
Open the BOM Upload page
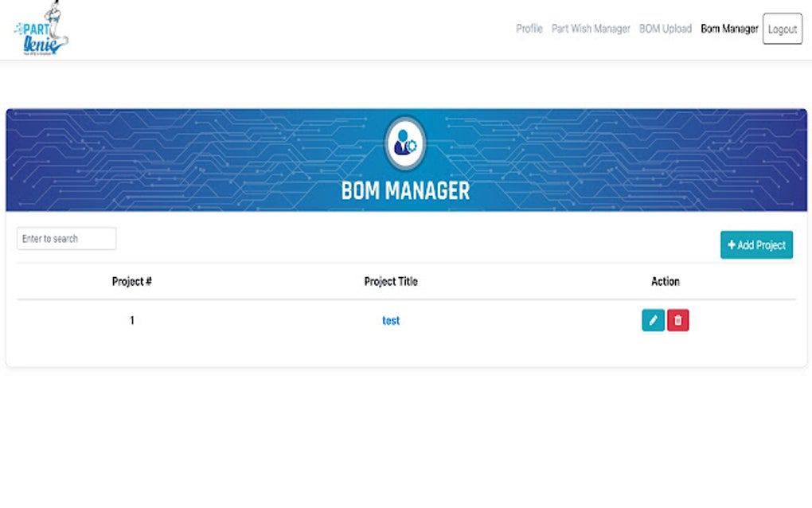tap(665, 29)
